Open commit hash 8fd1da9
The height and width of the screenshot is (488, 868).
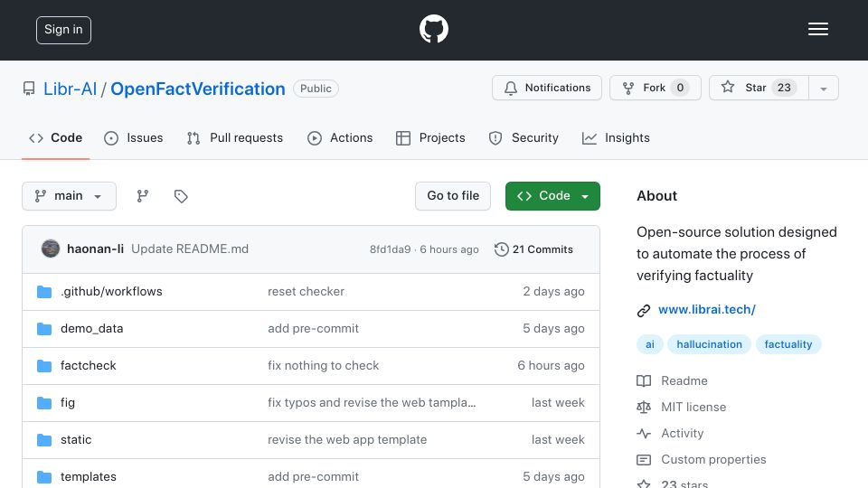pyautogui.click(x=391, y=249)
